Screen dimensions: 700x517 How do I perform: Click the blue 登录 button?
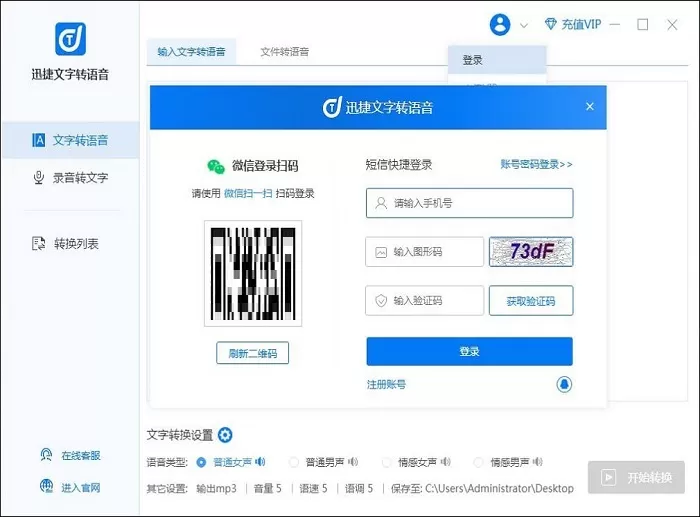(x=470, y=351)
